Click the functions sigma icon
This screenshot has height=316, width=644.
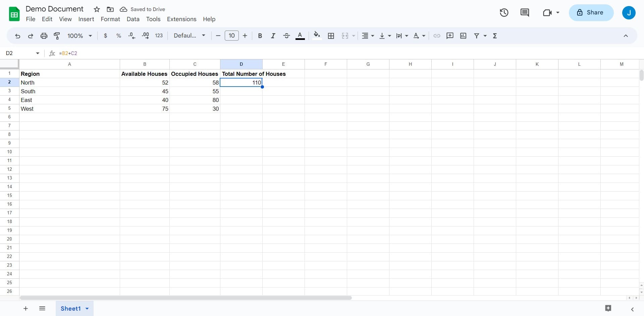tap(495, 36)
